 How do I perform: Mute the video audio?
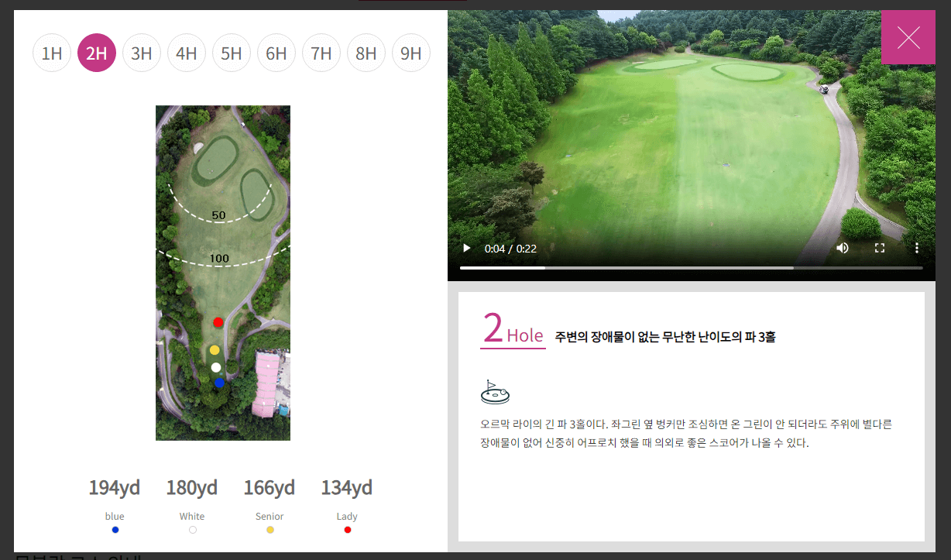(x=842, y=247)
